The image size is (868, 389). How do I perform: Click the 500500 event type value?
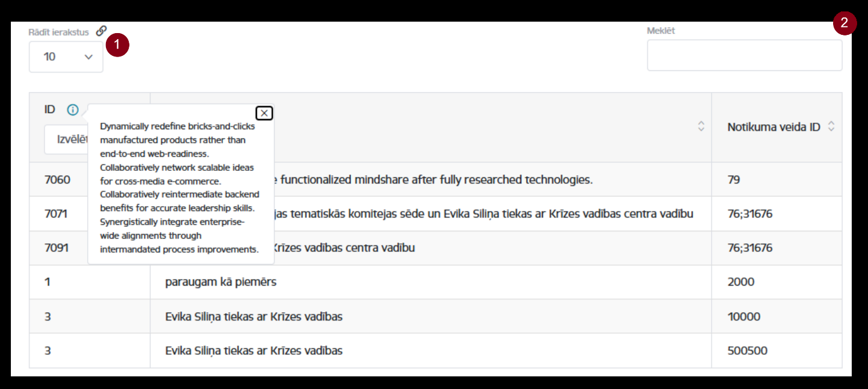click(x=747, y=351)
